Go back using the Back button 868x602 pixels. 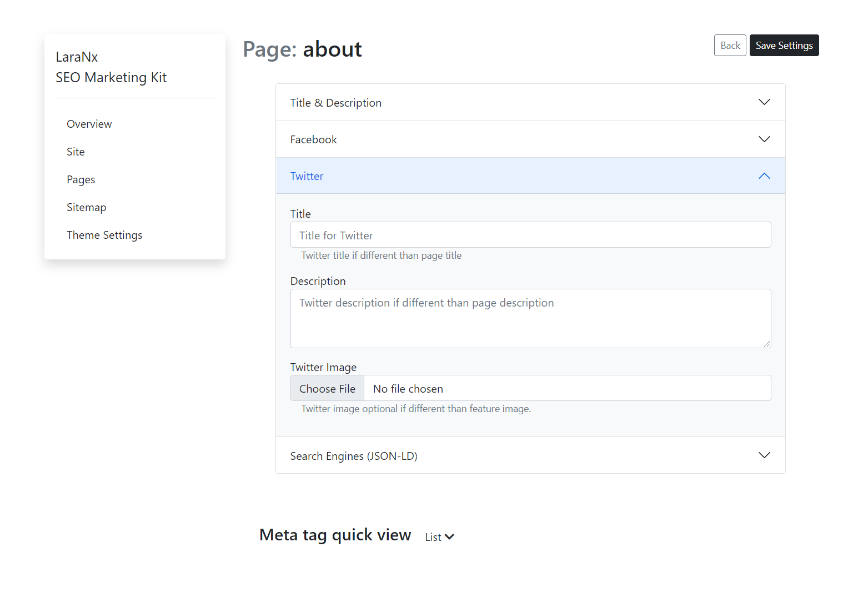click(730, 45)
